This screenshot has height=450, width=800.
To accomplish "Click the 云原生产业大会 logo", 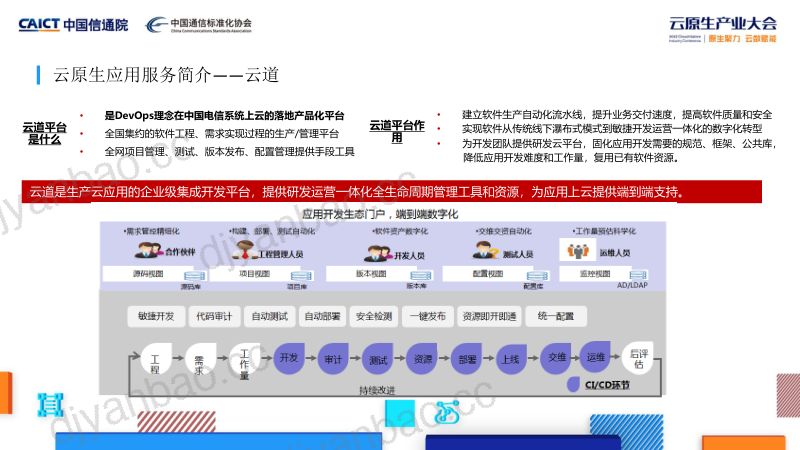I will point(722,30).
